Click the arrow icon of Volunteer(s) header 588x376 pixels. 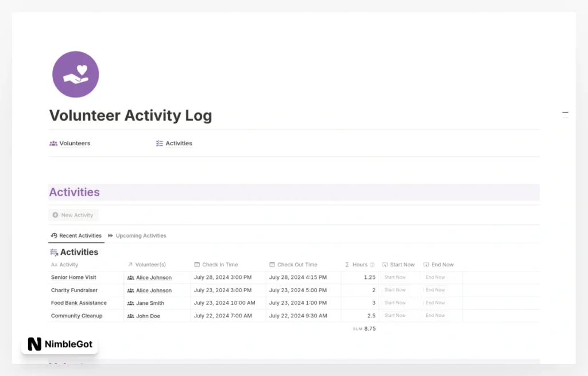130,264
